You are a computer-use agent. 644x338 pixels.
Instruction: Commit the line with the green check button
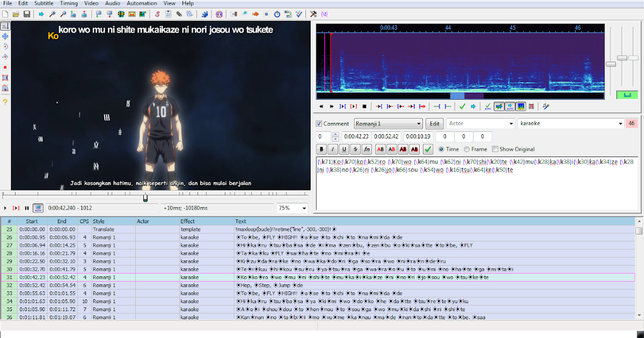pos(428,149)
